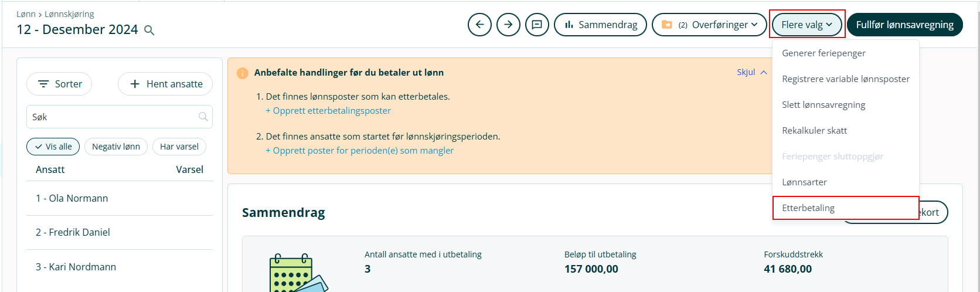Open the comments speech bubble icon
This screenshot has width=980, height=292.
[x=537, y=25]
